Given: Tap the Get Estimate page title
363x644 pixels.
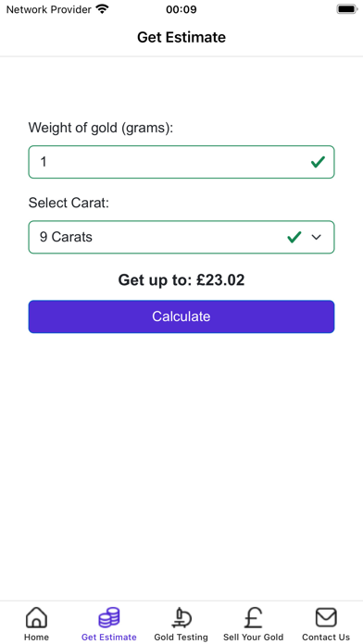Looking at the screenshot, I should pos(181,37).
